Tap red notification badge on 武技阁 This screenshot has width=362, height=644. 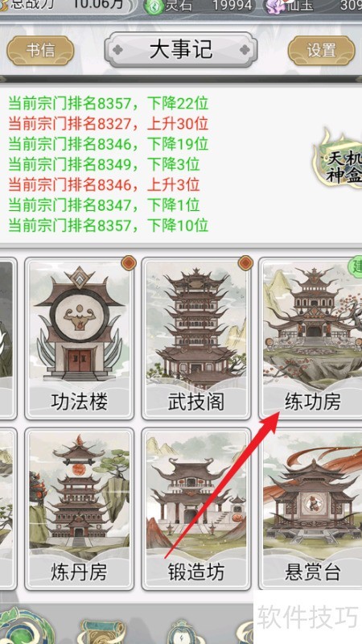point(245,263)
